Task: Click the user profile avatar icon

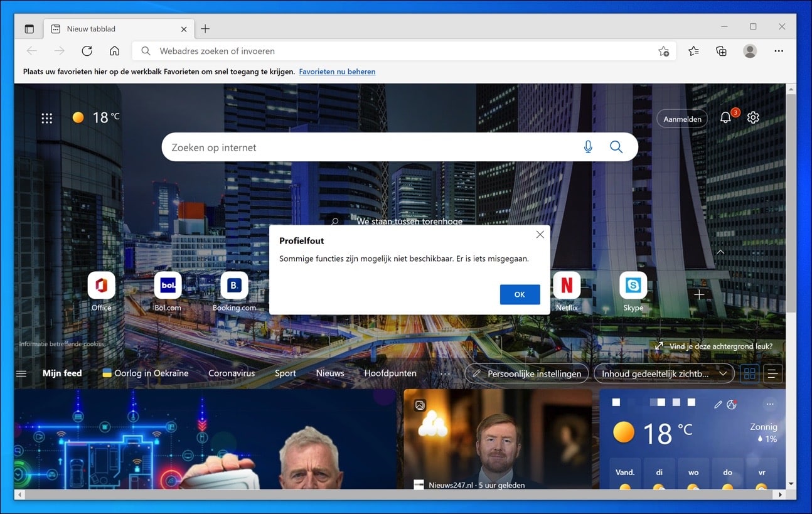Action: click(x=750, y=51)
